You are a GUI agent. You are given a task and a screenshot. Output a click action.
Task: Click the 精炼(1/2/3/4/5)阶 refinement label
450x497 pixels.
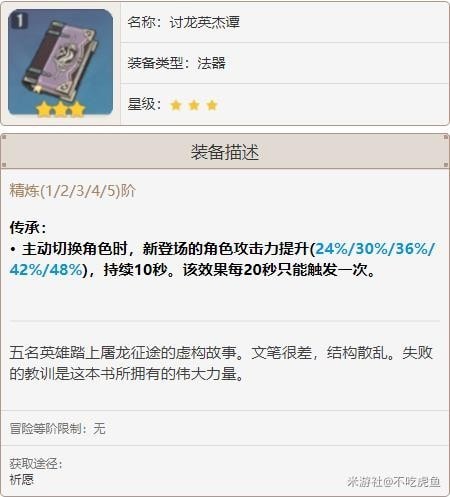click(73, 191)
